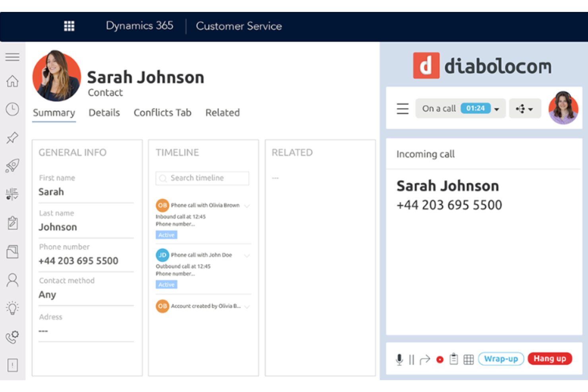Switch to the Details tab

coord(104,113)
